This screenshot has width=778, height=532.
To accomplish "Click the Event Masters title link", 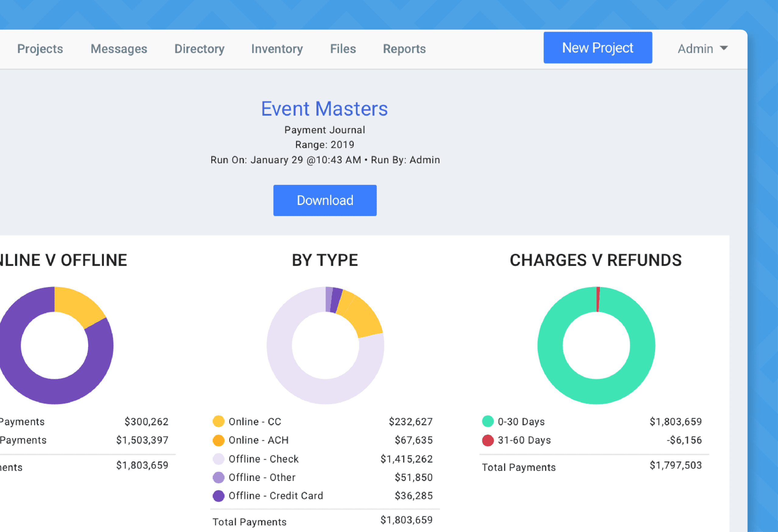I will [324, 109].
